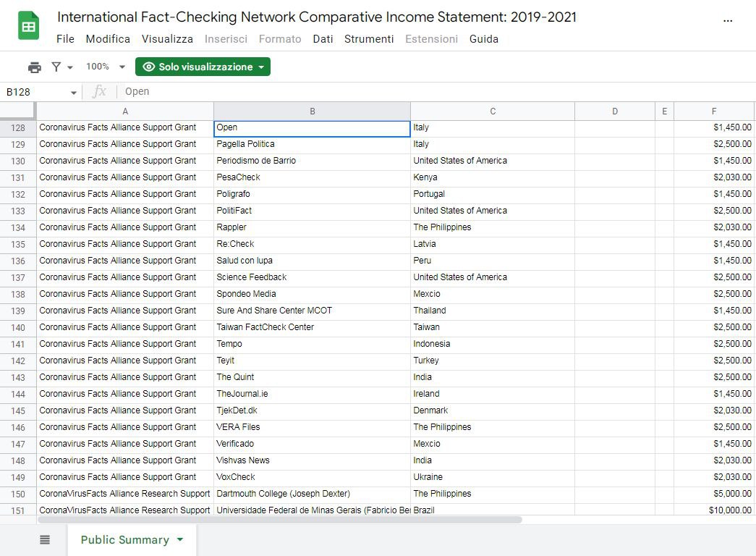Viewport: 756px width, 556px height.
Task: Open the Estensioni menu
Action: pos(431,39)
